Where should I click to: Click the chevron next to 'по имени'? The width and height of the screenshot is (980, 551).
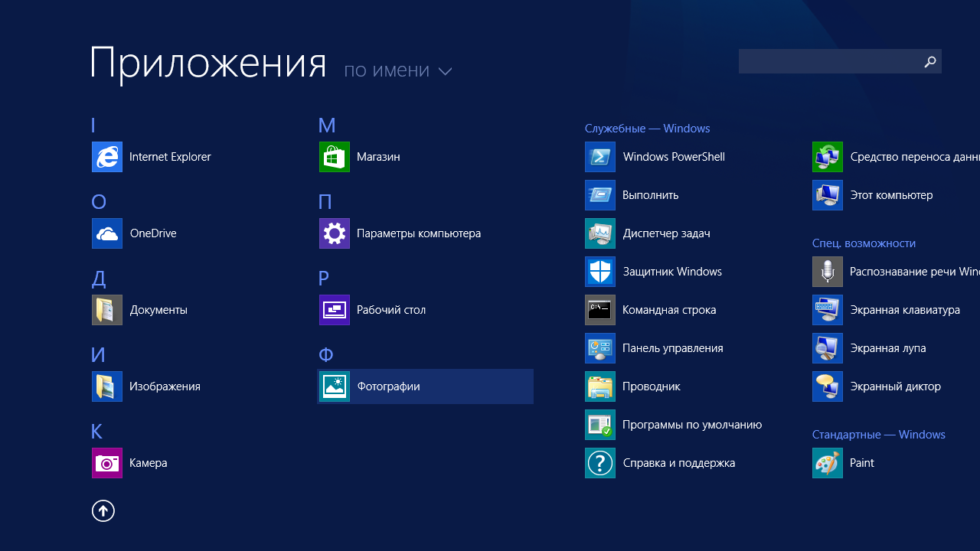445,71
